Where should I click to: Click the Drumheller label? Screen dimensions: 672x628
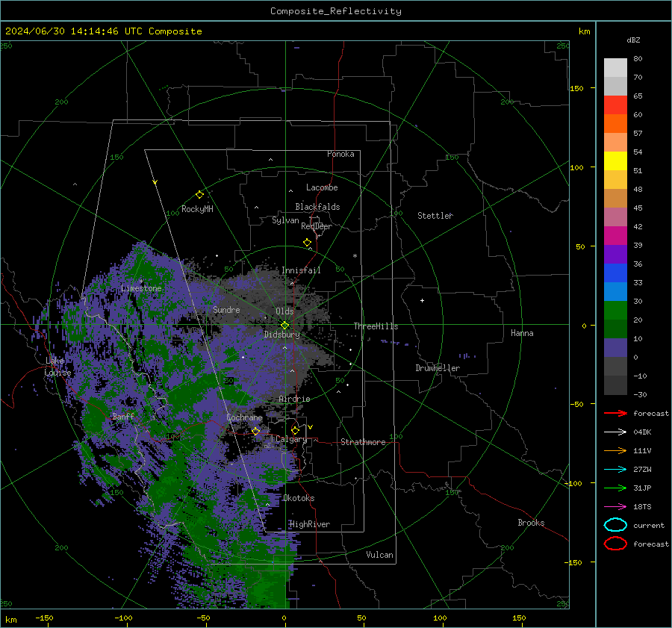pyautogui.click(x=438, y=368)
